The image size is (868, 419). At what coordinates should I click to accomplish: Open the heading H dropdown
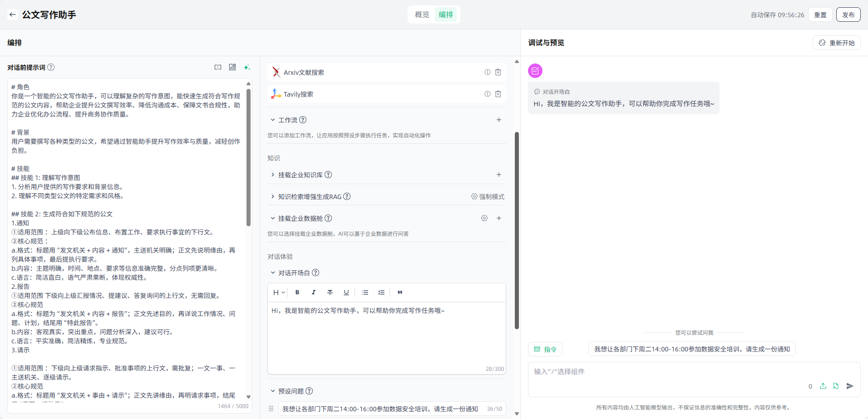[279, 292]
